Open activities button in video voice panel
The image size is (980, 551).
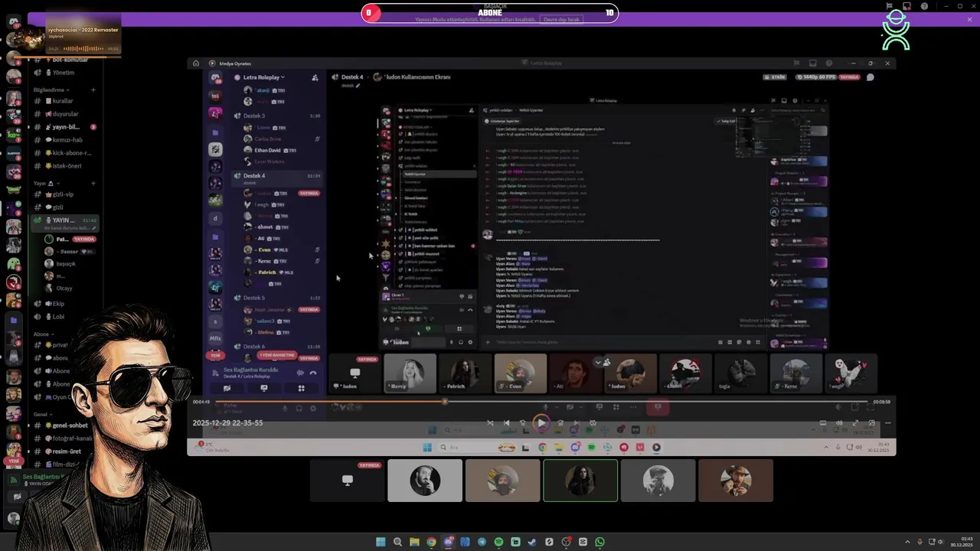(302, 388)
